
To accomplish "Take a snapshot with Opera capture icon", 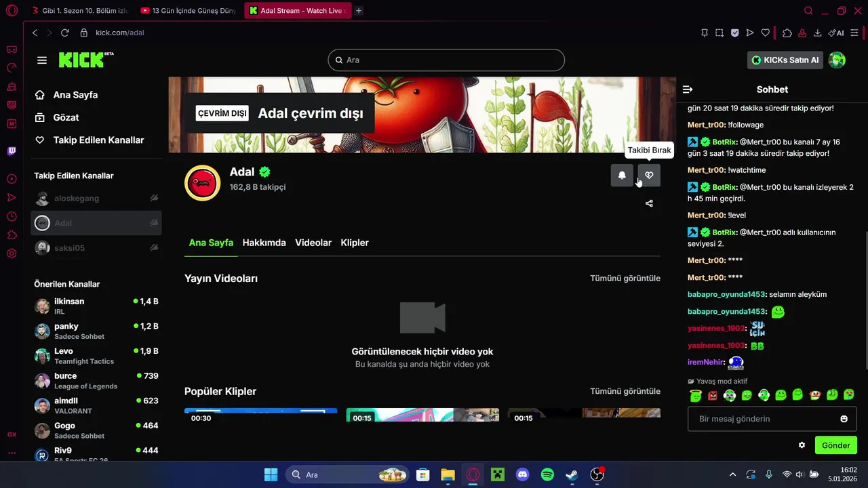I will [719, 33].
